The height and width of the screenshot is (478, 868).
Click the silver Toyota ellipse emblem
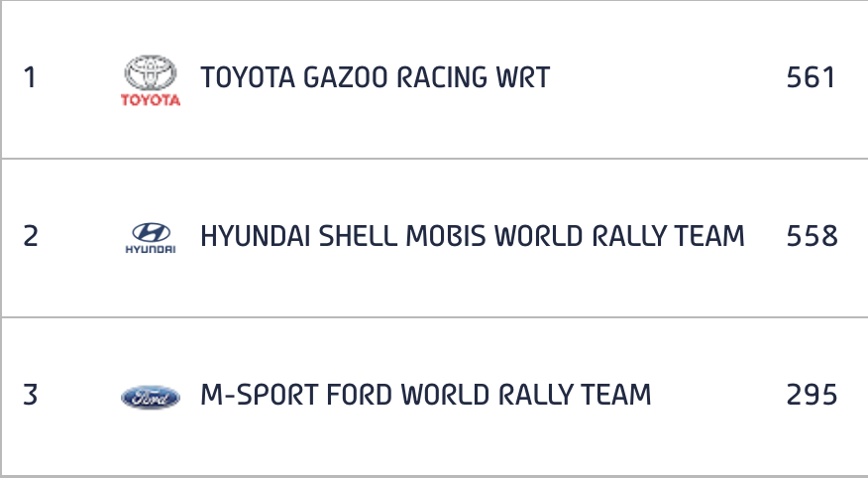click(x=151, y=72)
